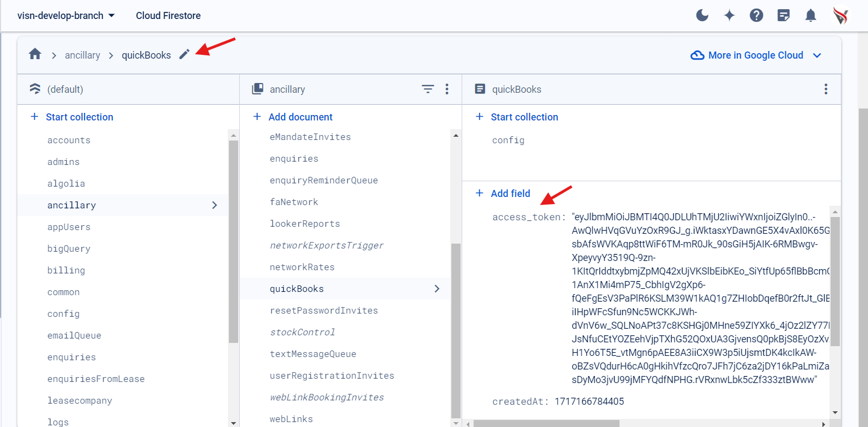The height and width of the screenshot is (427, 868).
Task: Start collection in the (default) database panel
Action: tap(72, 117)
